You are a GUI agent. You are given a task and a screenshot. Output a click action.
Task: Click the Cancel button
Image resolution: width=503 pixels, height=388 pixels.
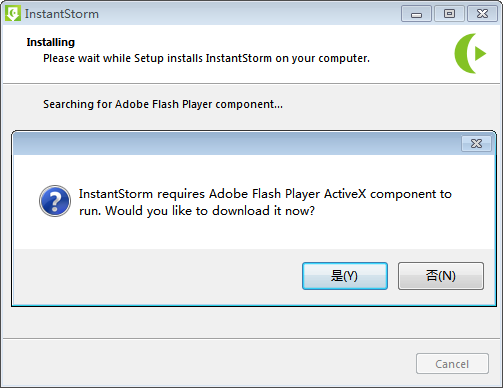point(452,364)
